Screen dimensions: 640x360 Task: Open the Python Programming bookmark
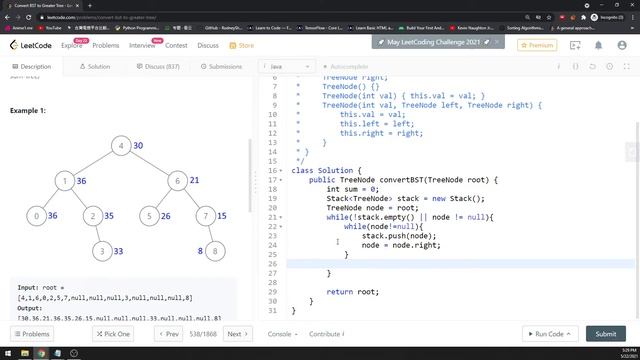click(x=137, y=28)
